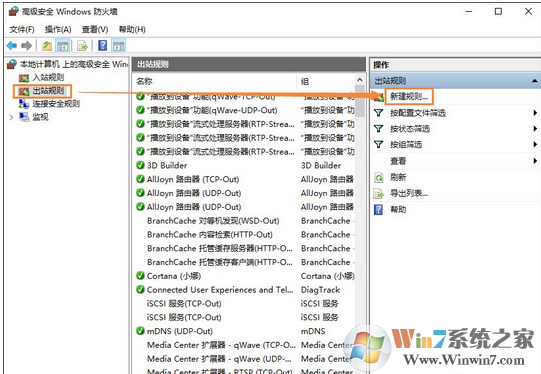The image size is (541, 374).
Task: Click the rule list scroll up arrow
Action: (x=360, y=80)
